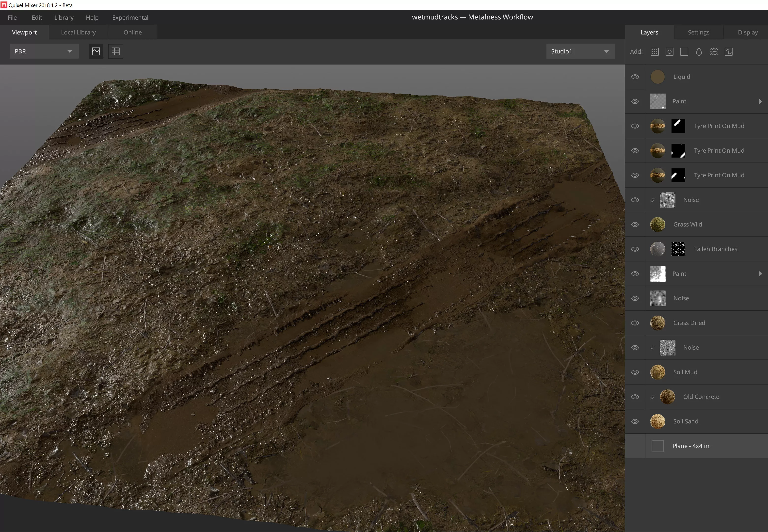Viewport: 768px width, 532px height.
Task: Add a noise layer with the wavy lines icon
Action: point(714,52)
